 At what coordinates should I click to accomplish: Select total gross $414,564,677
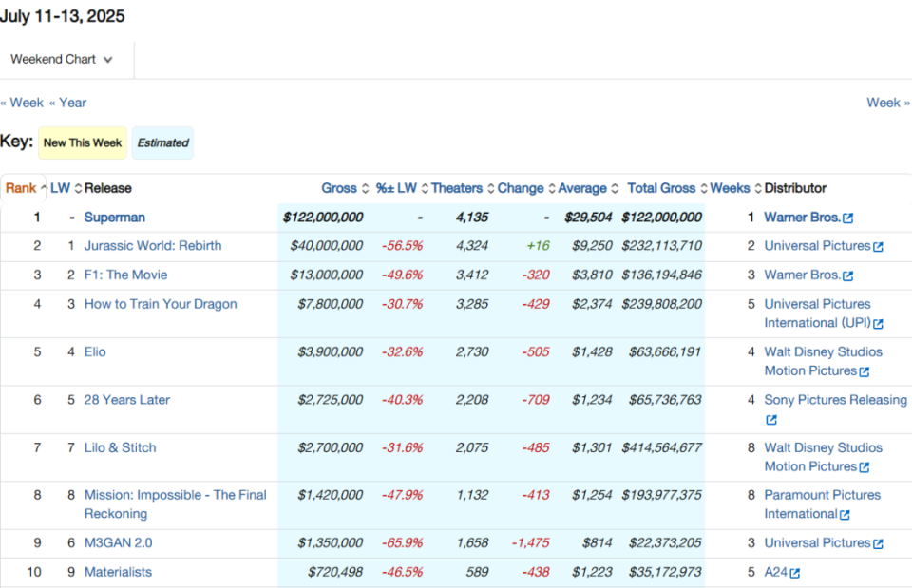click(662, 447)
